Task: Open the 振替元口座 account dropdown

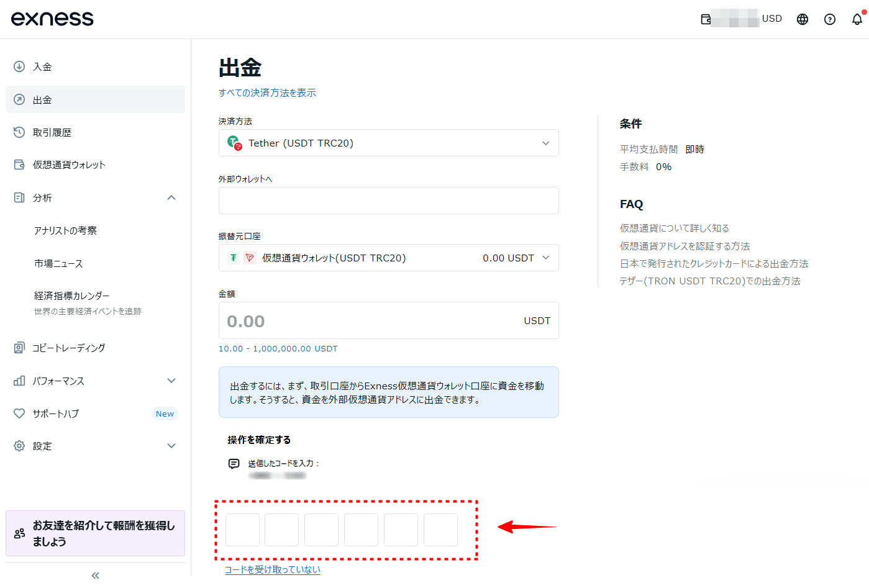Action: point(388,258)
